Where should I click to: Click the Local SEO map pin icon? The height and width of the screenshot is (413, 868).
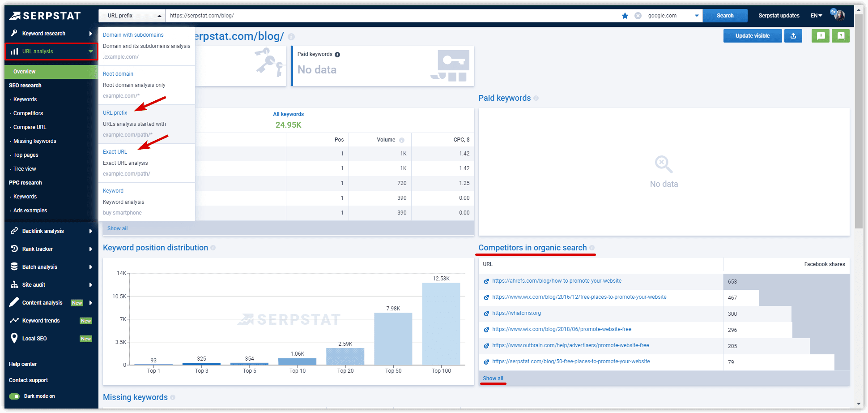click(14, 338)
